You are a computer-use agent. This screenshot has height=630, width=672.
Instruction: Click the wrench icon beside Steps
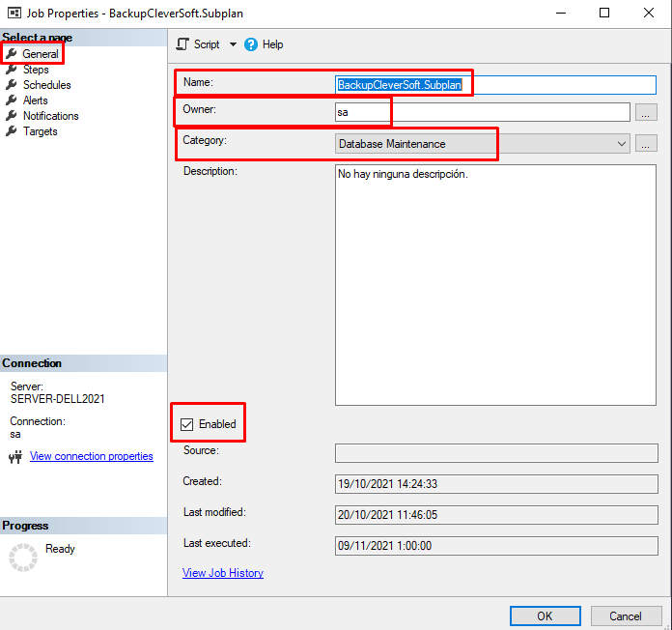click(x=12, y=70)
